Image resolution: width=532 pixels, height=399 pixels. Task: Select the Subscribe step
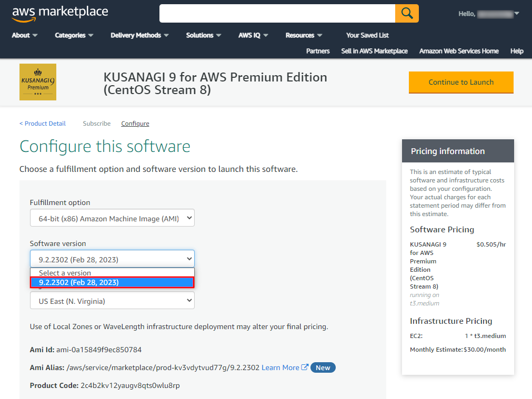click(x=97, y=124)
